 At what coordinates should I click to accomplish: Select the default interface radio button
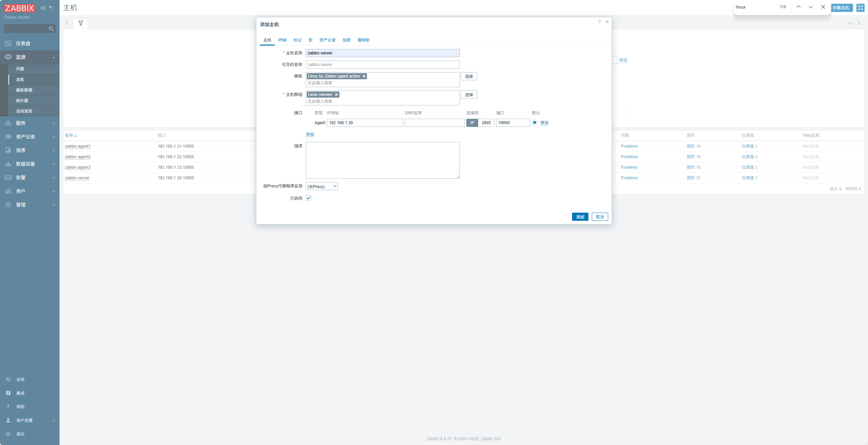(x=535, y=123)
